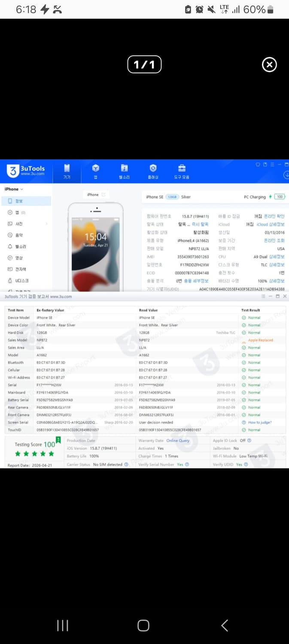Click Online Query link for Warranty Date
The width and height of the screenshot is (289, 644).
point(178,440)
